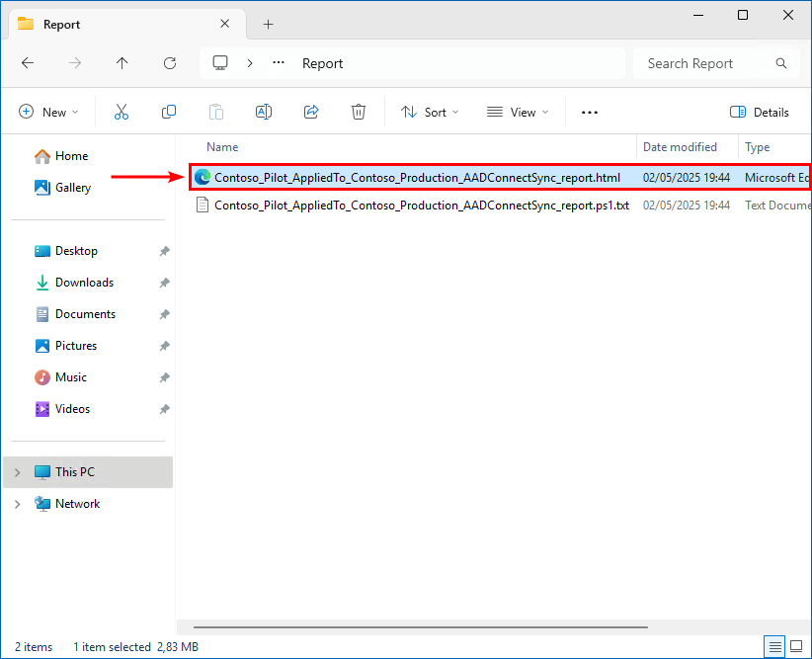The image size is (812, 659).
Task: Click the Cut scissors icon
Action: (122, 113)
